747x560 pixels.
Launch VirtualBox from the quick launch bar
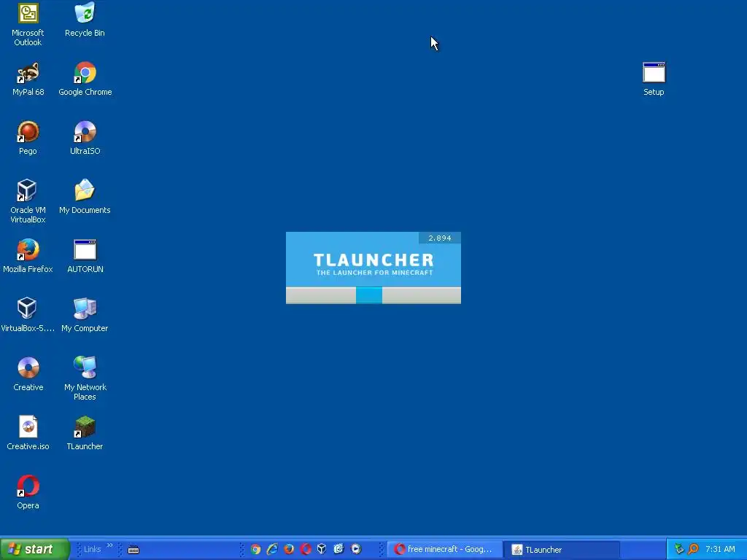point(322,550)
